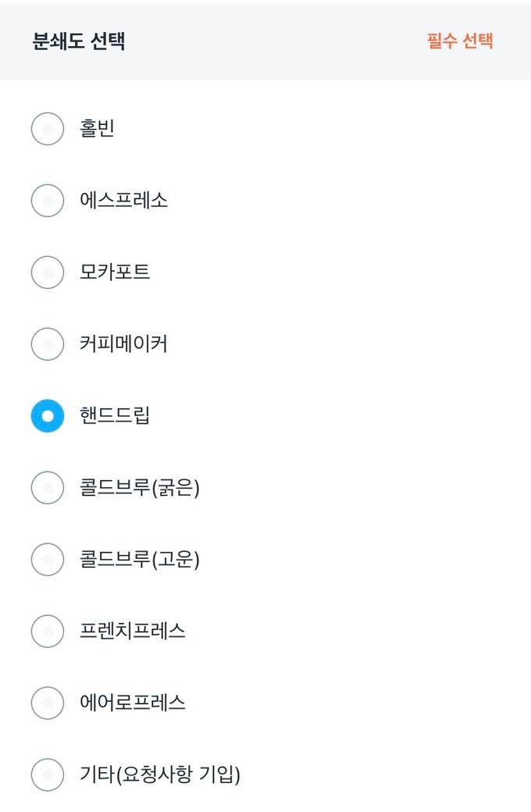
Task: Choose 콜드브루(고운) radio button
Action: click(x=48, y=560)
